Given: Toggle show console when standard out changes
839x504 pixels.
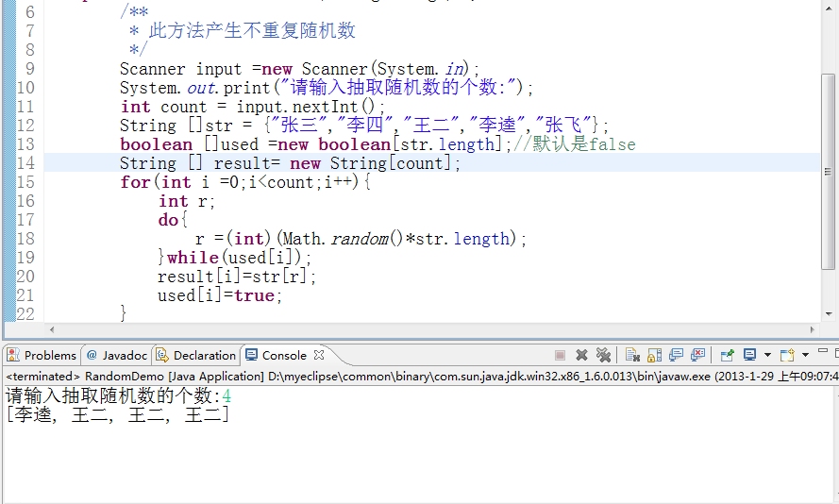Looking at the screenshot, I should (676, 355).
